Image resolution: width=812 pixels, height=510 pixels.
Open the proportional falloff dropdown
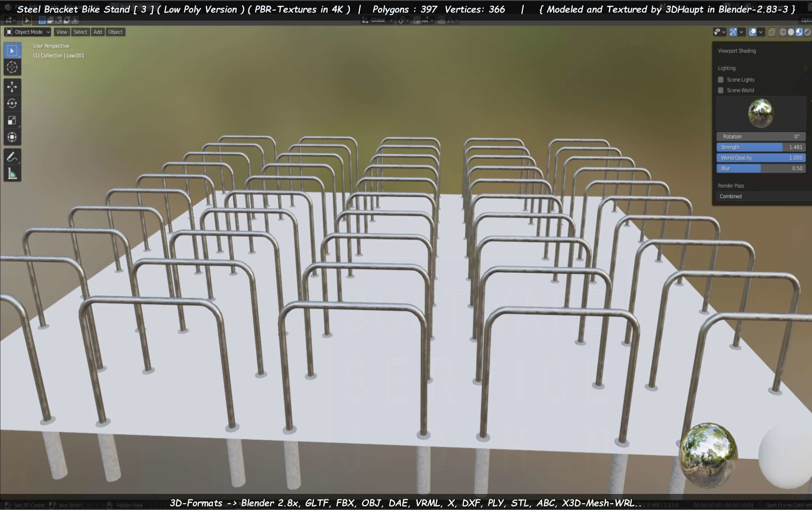(x=452, y=21)
